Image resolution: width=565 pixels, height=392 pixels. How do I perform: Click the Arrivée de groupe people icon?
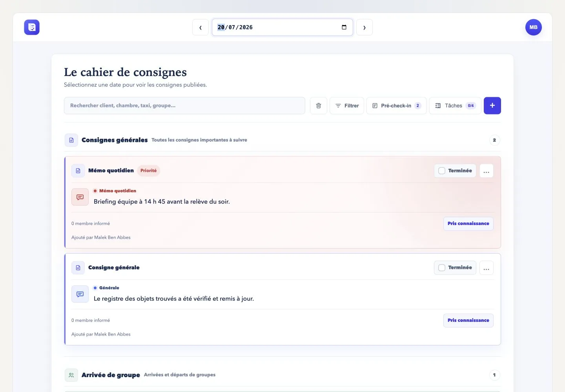click(71, 375)
